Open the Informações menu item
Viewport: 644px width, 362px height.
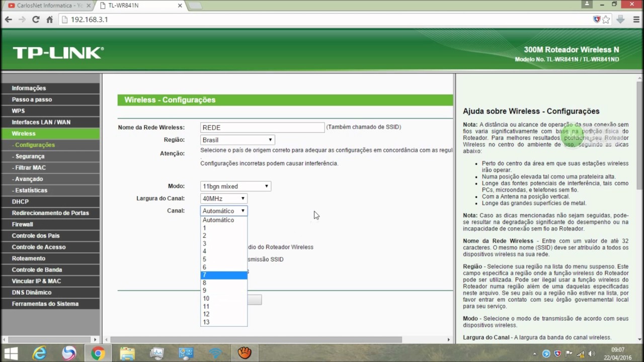coord(50,88)
